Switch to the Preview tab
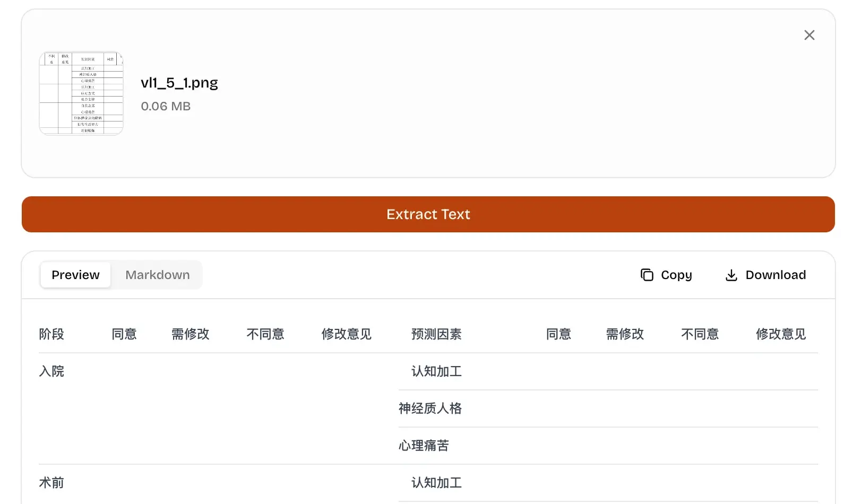Screen dimensions: 861x504 (x=75, y=275)
